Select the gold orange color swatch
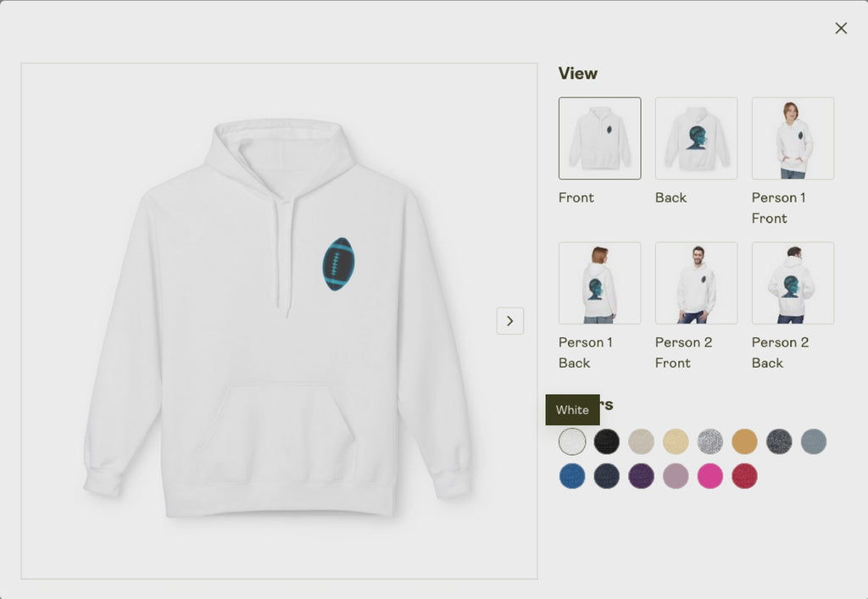Screen dimensions: 868x599 [x=744, y=441]
